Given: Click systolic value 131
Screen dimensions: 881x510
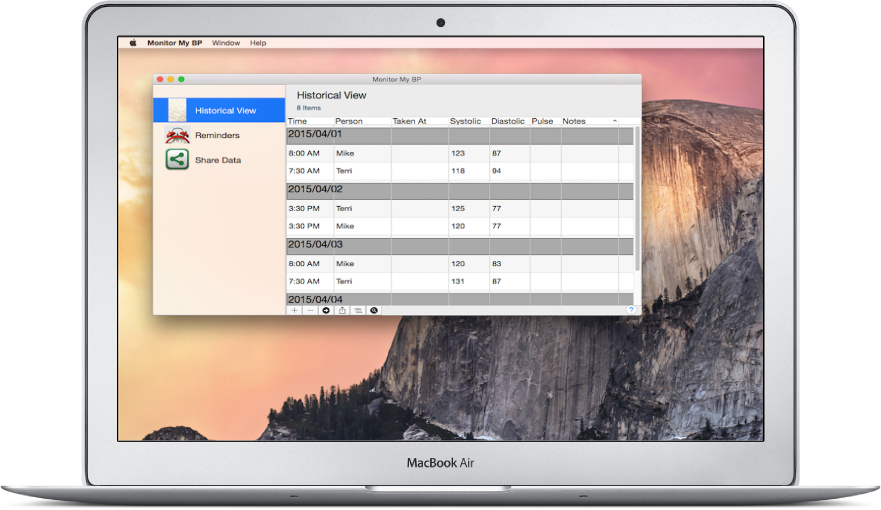Looking at the screenshot, I should 458,281.
